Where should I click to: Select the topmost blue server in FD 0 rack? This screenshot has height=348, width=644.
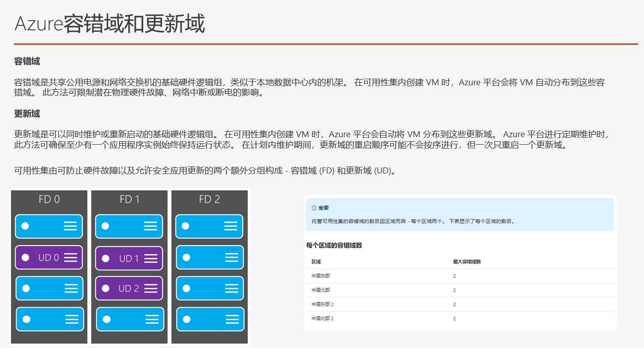[49, 226]
